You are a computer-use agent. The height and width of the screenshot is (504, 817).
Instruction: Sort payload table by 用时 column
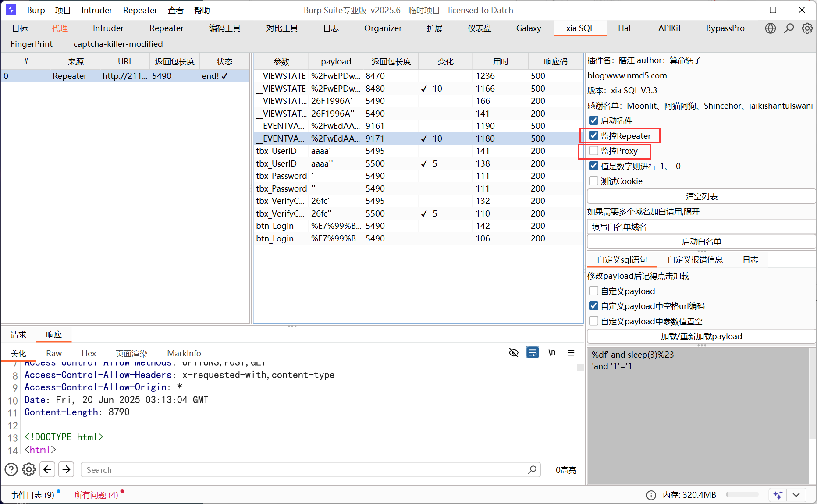501,62
